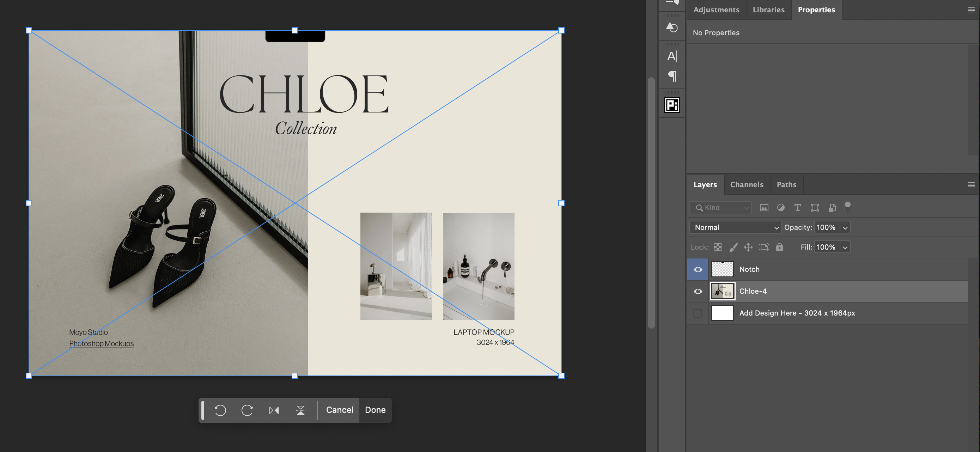Click Done to commit transform
Viewport: 980px width, 452px height.
click(375, 410)
